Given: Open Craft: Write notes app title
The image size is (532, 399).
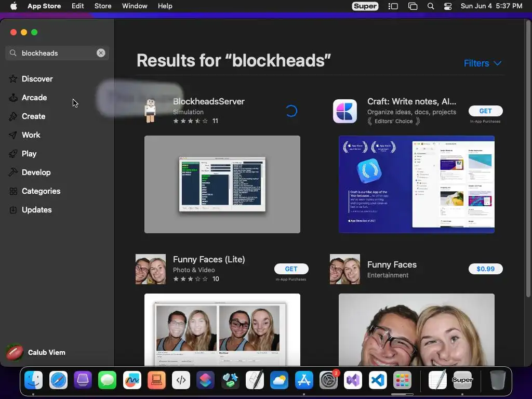Looking at the screenshot, I should (x=411, y=101).
